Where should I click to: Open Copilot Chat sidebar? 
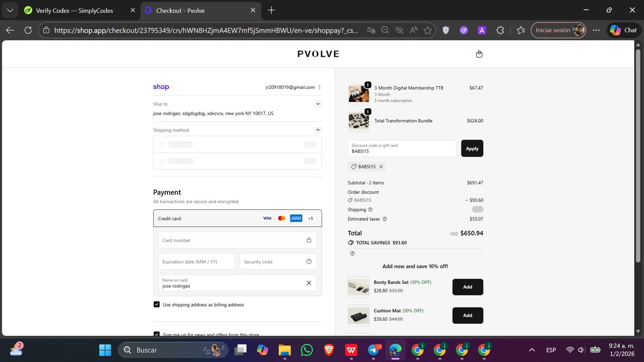(x=624, y=30)
